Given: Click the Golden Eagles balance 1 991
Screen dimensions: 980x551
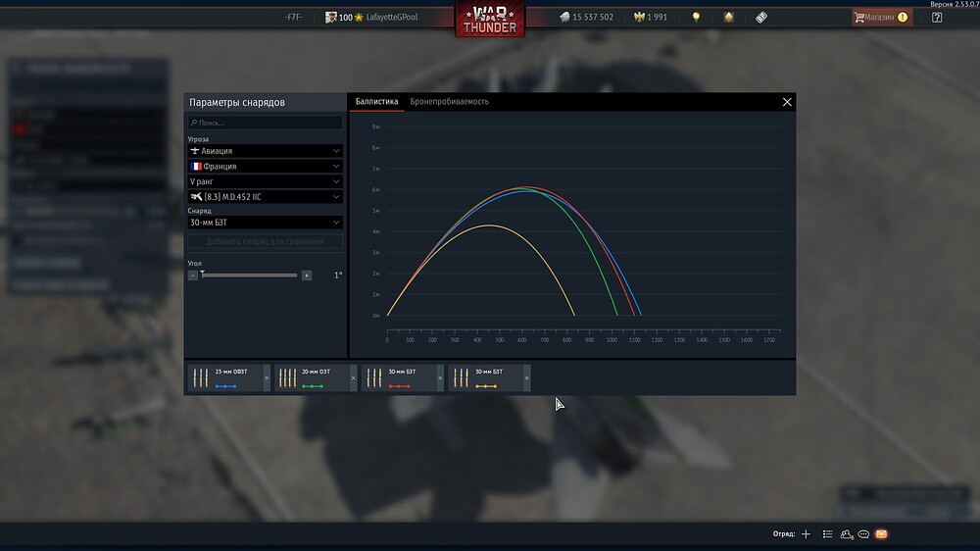Looking at the screenshot, I should (x=650, y=18).
